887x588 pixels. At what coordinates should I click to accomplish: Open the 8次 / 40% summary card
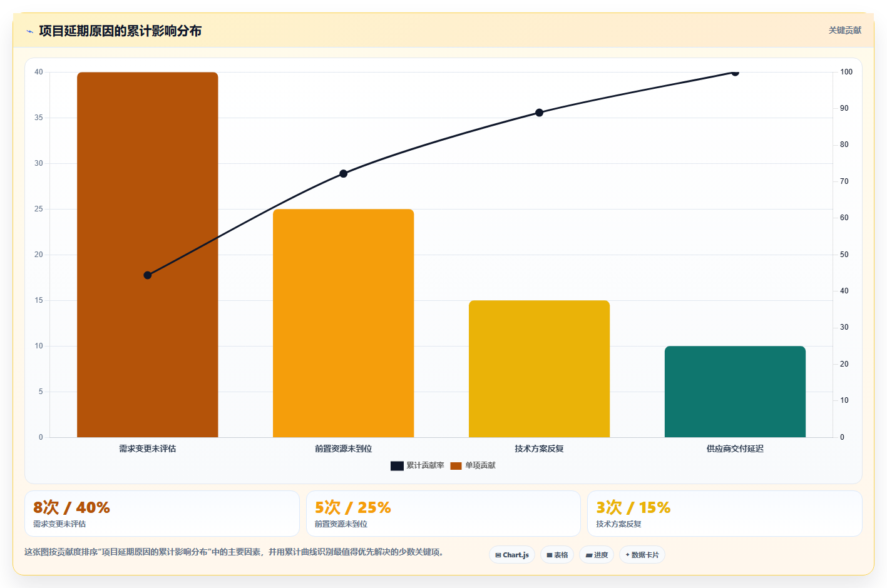click(x=162, y=514)
